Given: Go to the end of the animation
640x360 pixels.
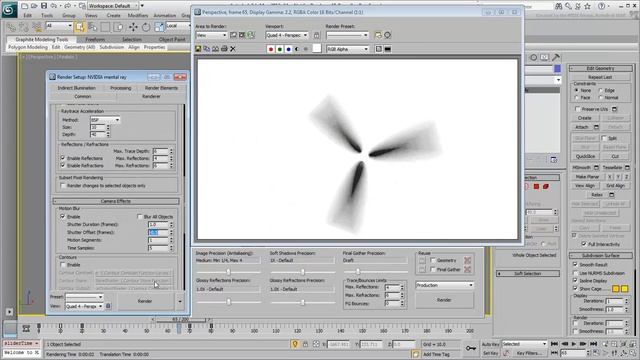Looking at the screenshot, I should [593, 344].
